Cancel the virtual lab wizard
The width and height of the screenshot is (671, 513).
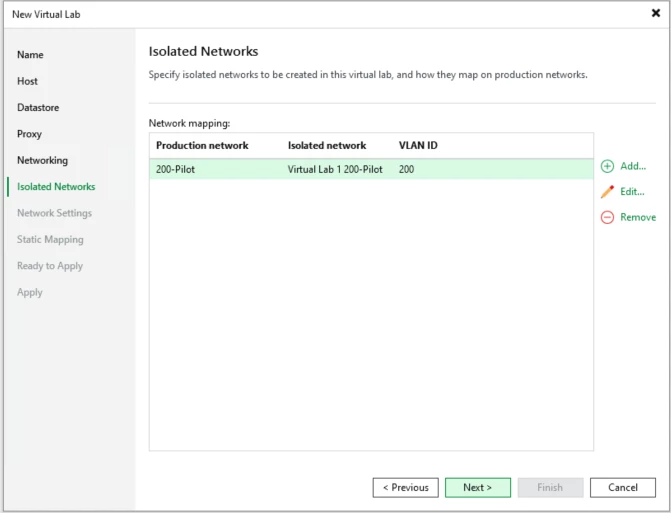(x=623, y=488)
